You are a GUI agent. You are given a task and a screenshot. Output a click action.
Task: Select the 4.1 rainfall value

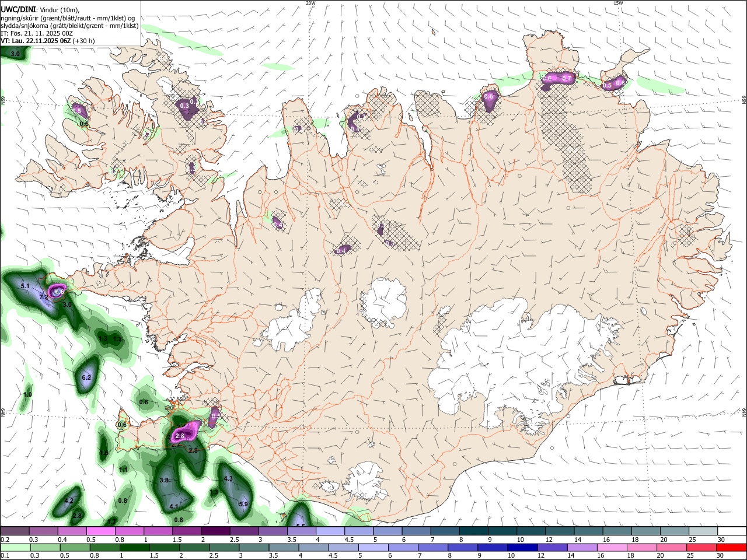(x=173, y=506)
